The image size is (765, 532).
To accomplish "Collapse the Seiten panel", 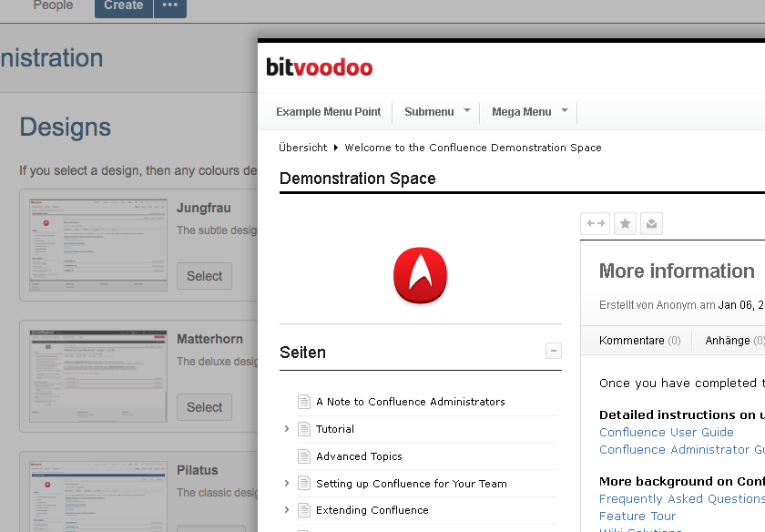I will tap(553, 351).
